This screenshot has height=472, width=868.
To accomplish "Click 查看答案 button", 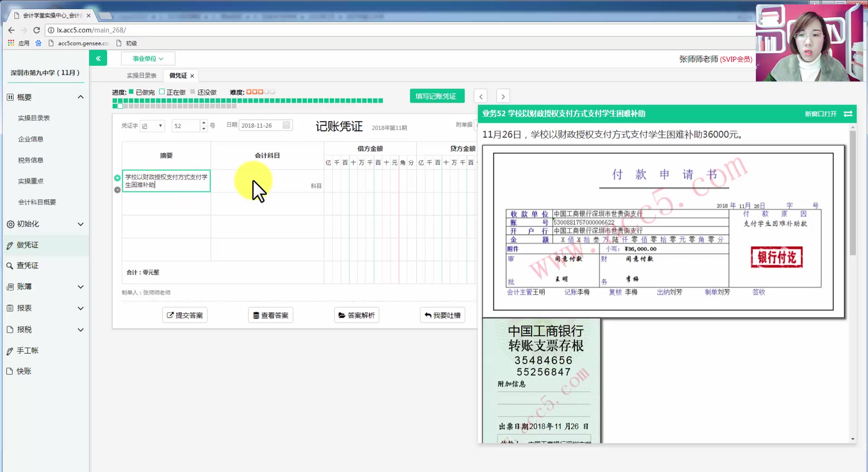I will click(271, 315).
